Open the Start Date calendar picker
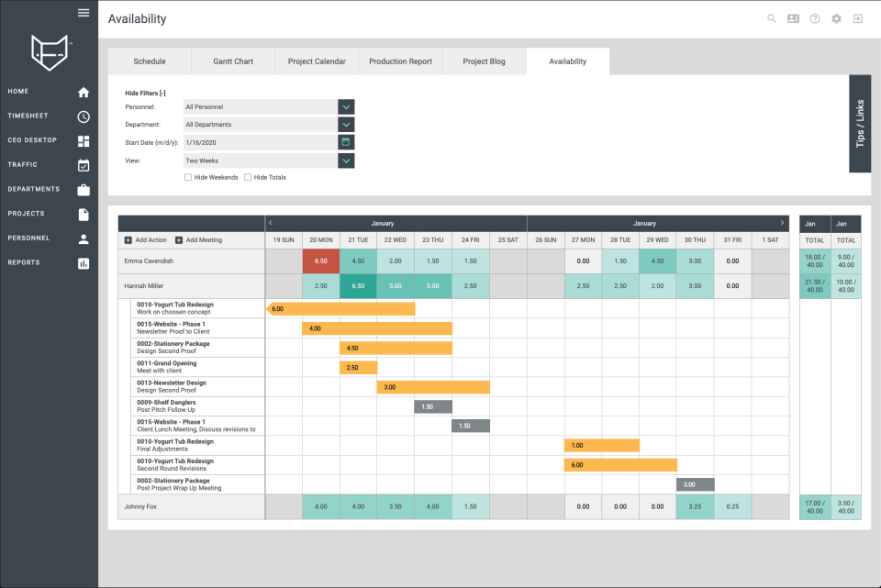Image resolution: width=881 pixels, height=588 pixels. (x=344, y=142)
